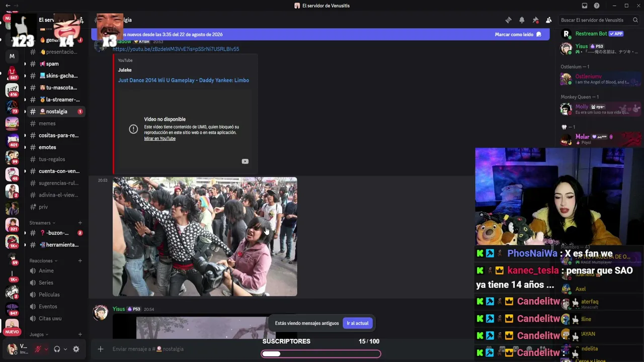Viewport: 644px width, 362px height.
Task: Toggle headphone deafen in user panel
Action: pyautogui.click(x=57, y=349)
